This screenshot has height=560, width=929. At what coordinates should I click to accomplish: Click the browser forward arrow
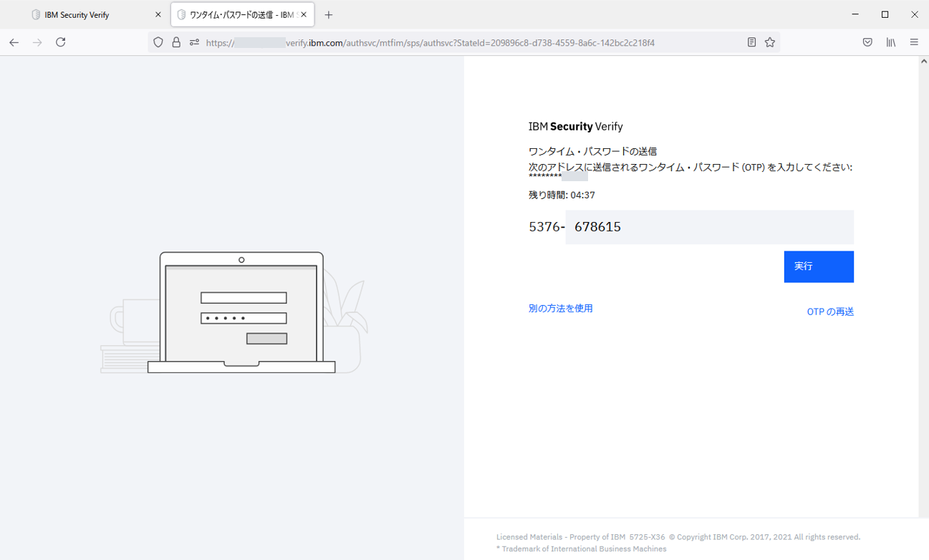[x=37, y=42]
